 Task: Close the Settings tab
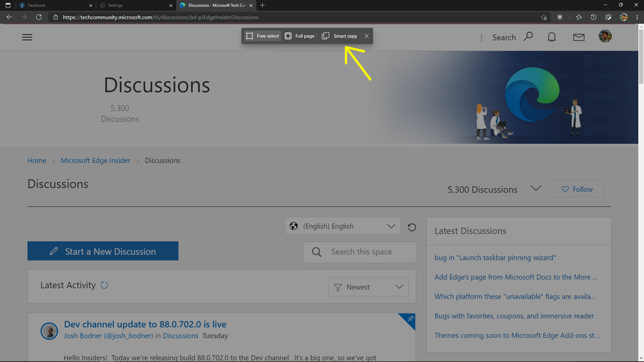[171, 5]
